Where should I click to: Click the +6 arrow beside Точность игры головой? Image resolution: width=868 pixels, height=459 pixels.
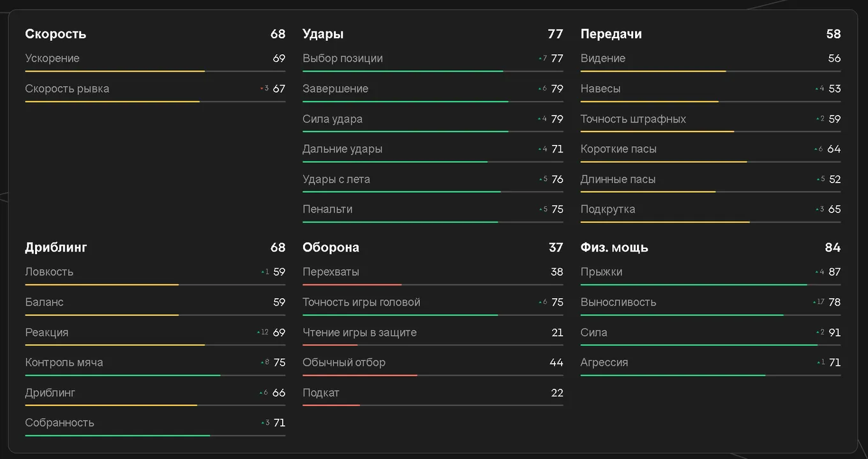[539, 303]
